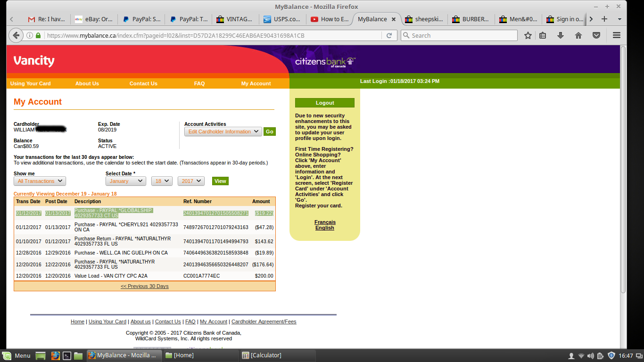Select the $143.62 purchase return amount
This screenshot has height=362, width=644.
click(x=264, y=241)
